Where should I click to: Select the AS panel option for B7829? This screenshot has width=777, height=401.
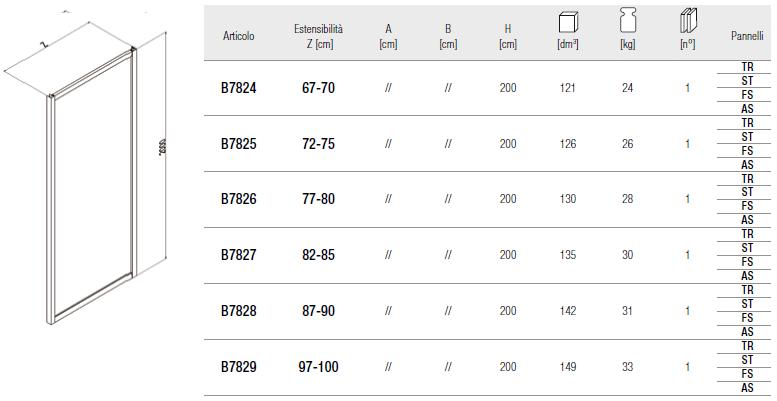pos(747,388)
